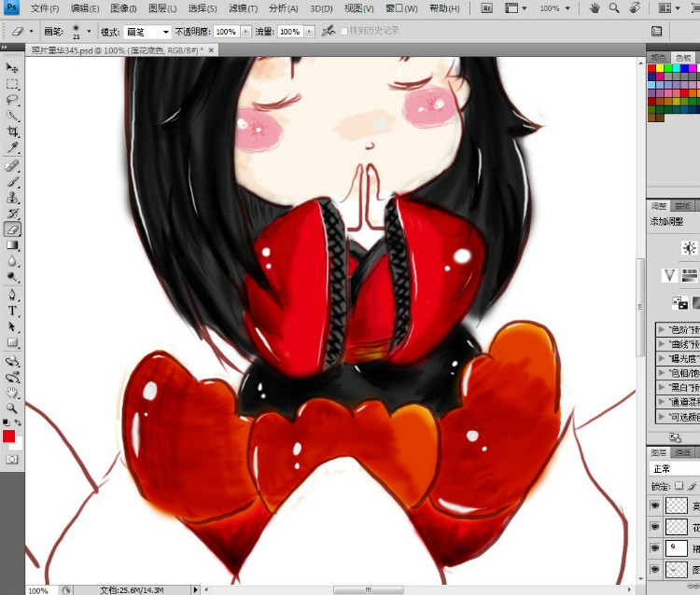The image size is (700, 595).
Task: Check 抹到历史记录 (Erase to History) box
Action: [x=344, y=31]
